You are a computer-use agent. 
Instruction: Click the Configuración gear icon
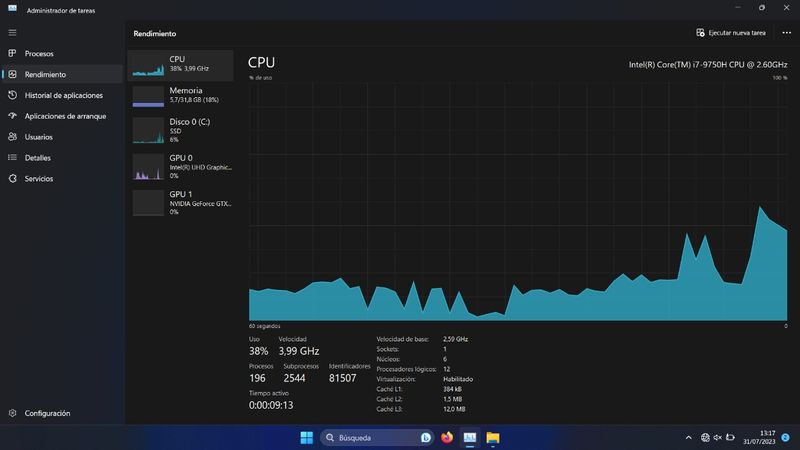[x=12, y=413]
